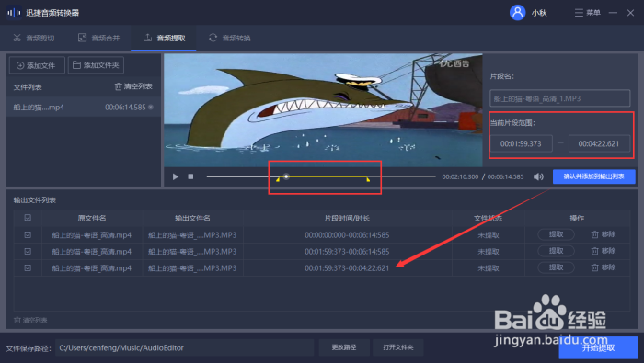Toggle checkbox for the 00:00:00:000-00:06:14:585 row

[28, 235]
